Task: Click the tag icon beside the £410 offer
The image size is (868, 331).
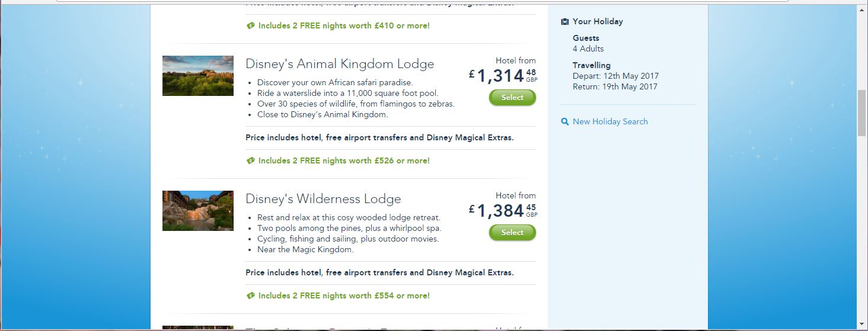Action: (x=250, y=25)
